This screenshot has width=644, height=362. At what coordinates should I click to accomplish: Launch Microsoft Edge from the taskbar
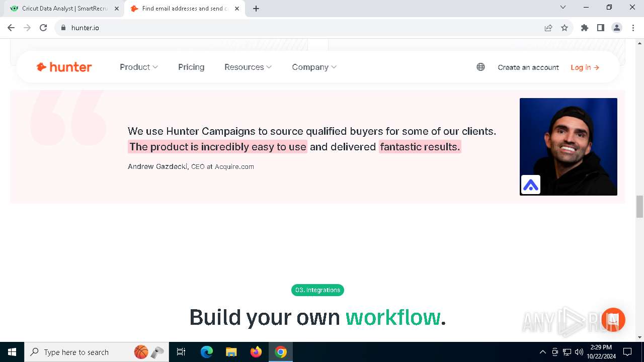tap(207, 352)
